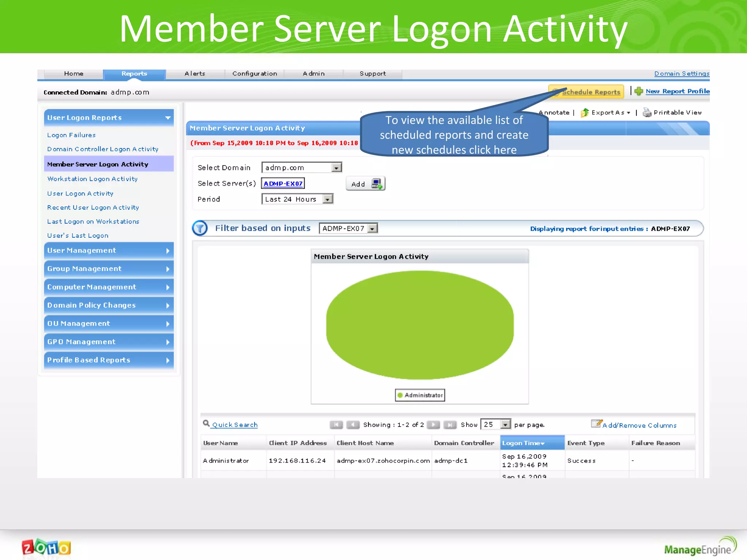Open the Support tab
Viewport: 747px width, 560px height.
(372, 74)
